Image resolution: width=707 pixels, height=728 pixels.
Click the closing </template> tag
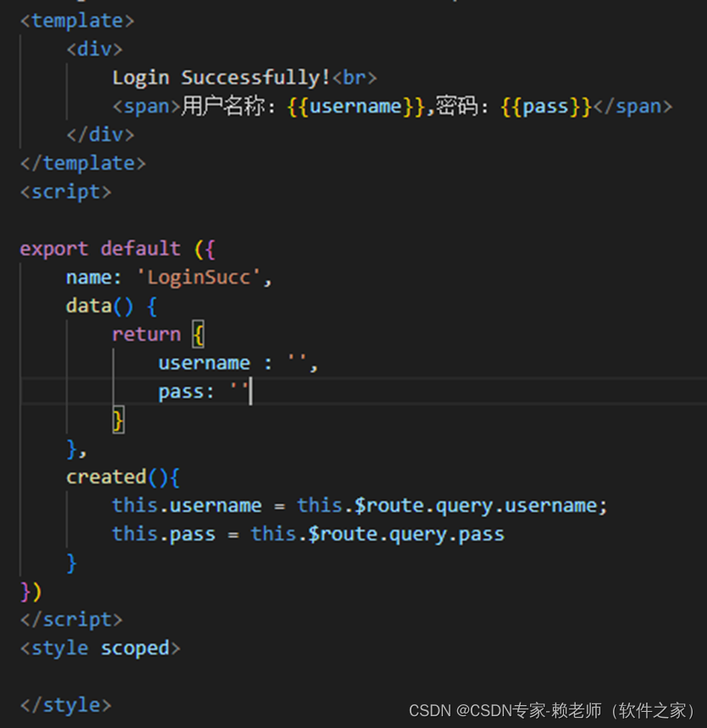coord(83,163)
